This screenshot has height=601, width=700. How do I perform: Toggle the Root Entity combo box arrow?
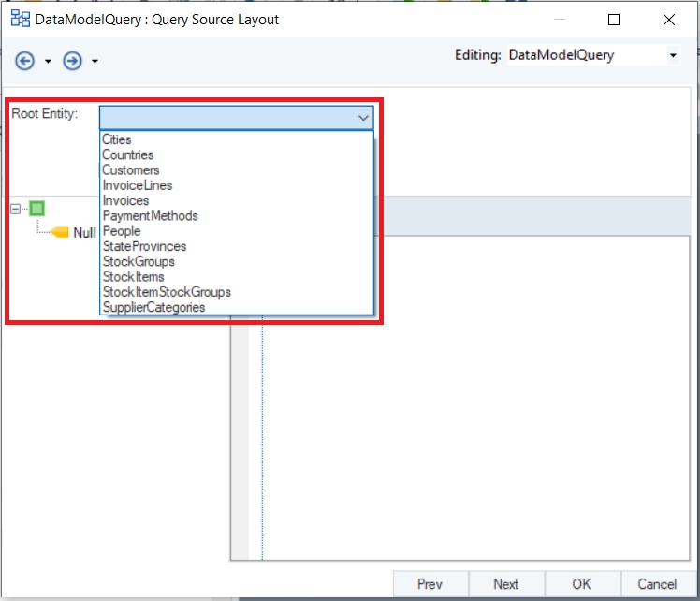pos(363,118)
